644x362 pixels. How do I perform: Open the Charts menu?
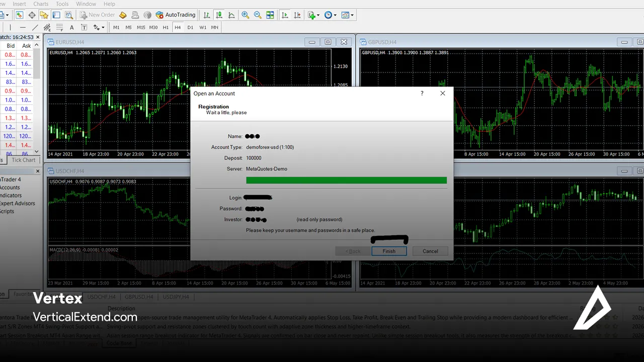pyautogui.click(x=41, y=4)
